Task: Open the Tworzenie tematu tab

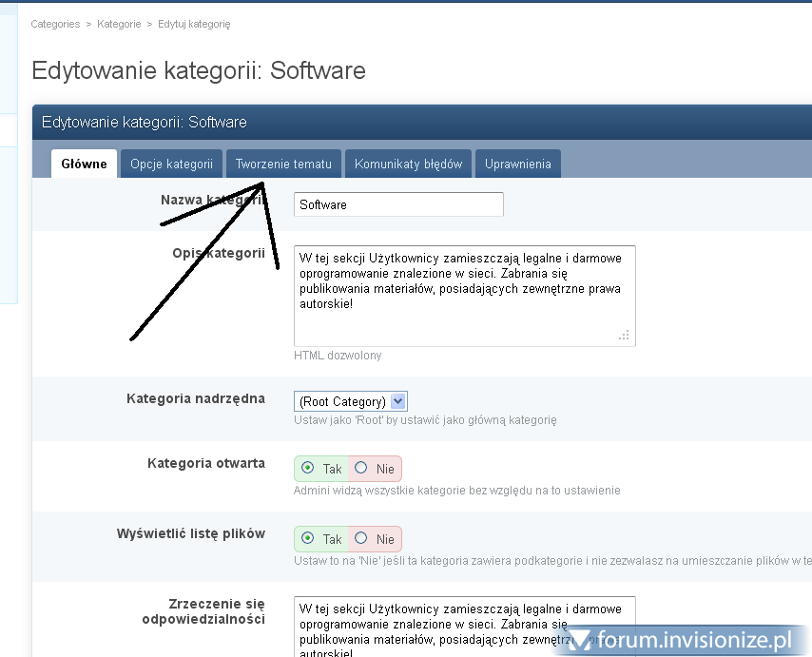Action: 283,164
